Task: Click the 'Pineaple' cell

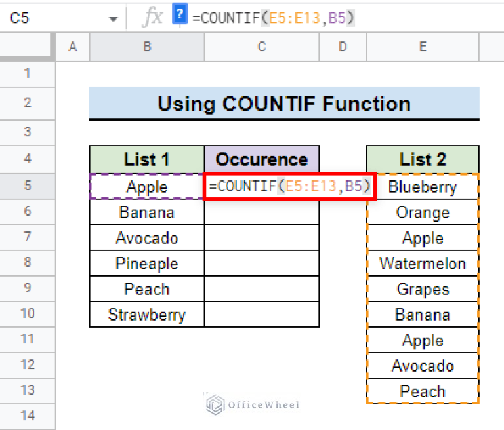Action: (147, 264)
